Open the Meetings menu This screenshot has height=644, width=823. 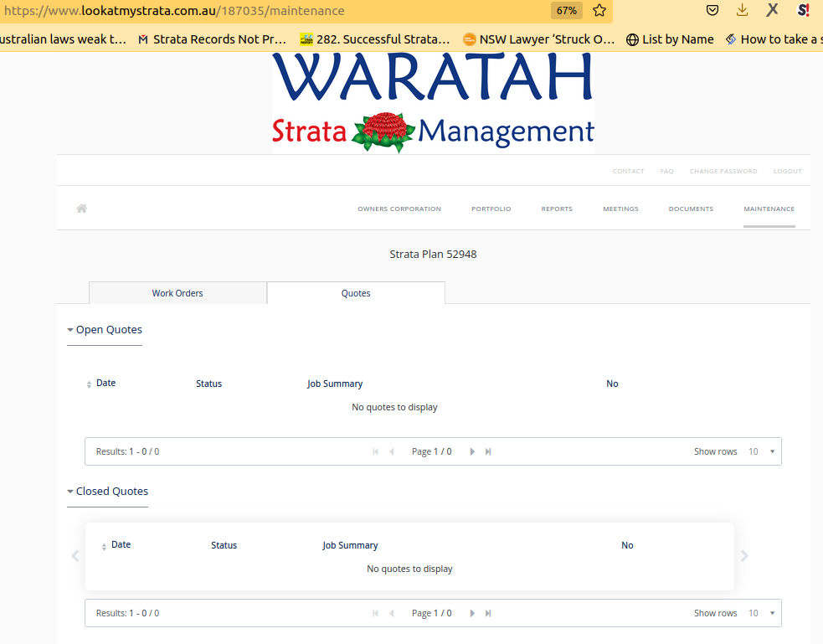(620, 209)
